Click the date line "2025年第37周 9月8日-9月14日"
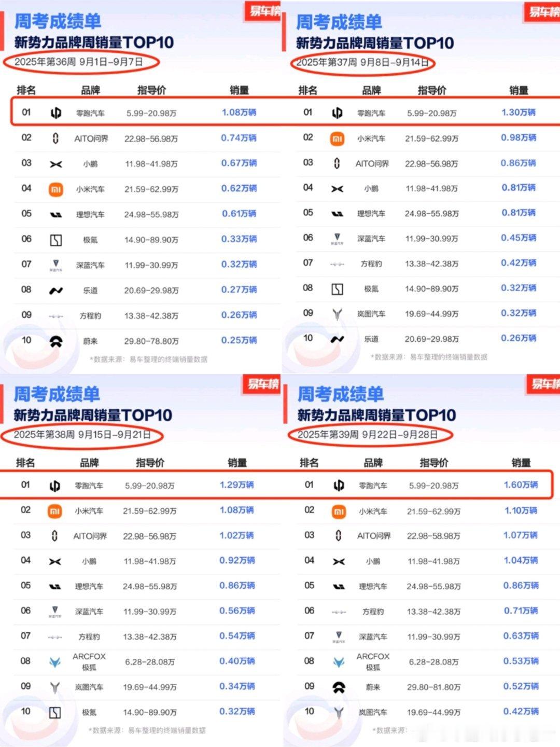 (362, 62)
